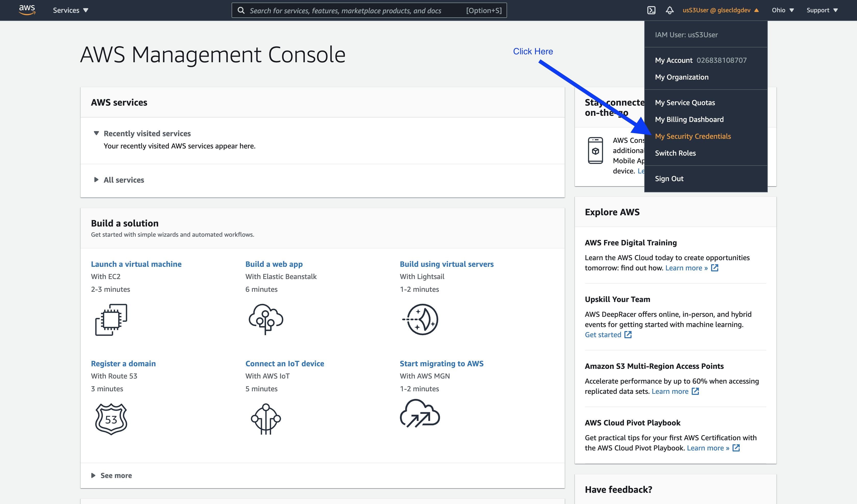Open My Billing Dashboard

click(x=689, y=119)
